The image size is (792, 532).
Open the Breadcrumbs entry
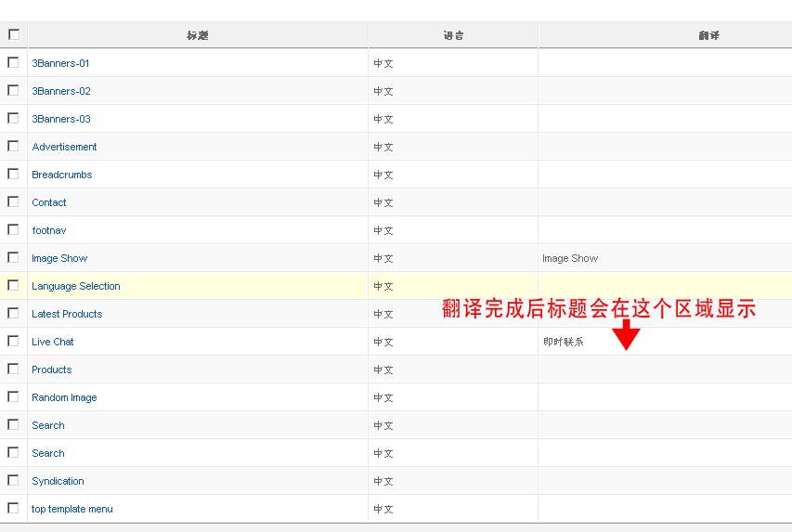pyautogui.click(x=62, y=175)
